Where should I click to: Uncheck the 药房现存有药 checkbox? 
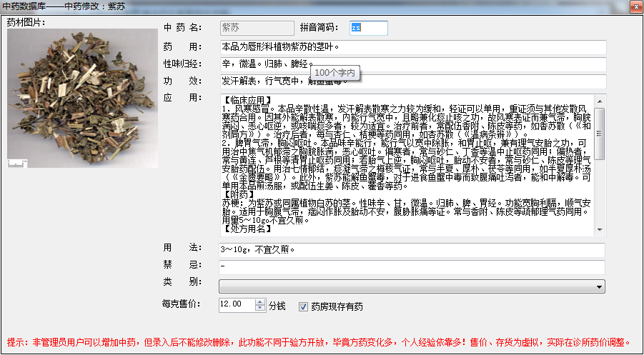pyautogui.click(x=304, y=306)
